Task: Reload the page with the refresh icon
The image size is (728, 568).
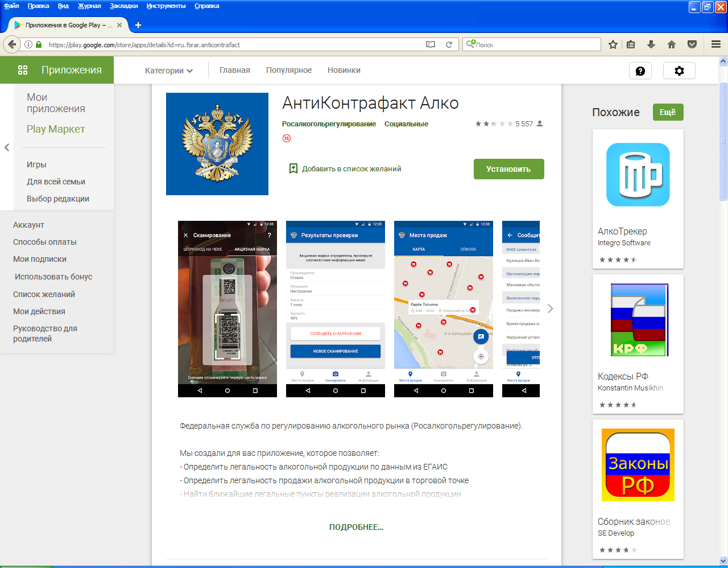Action: click(449, 44)
